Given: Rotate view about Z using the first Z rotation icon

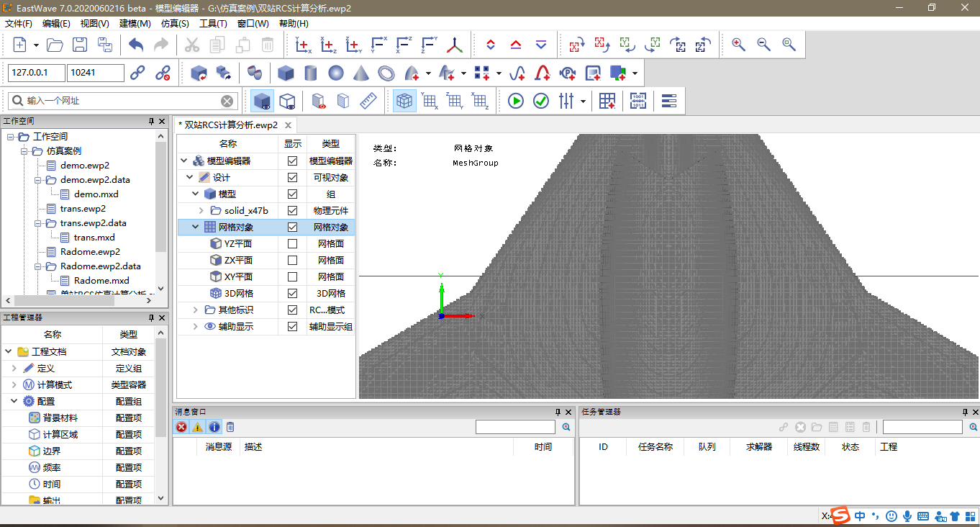Looking at the screenshot, I should coord(627,45).
